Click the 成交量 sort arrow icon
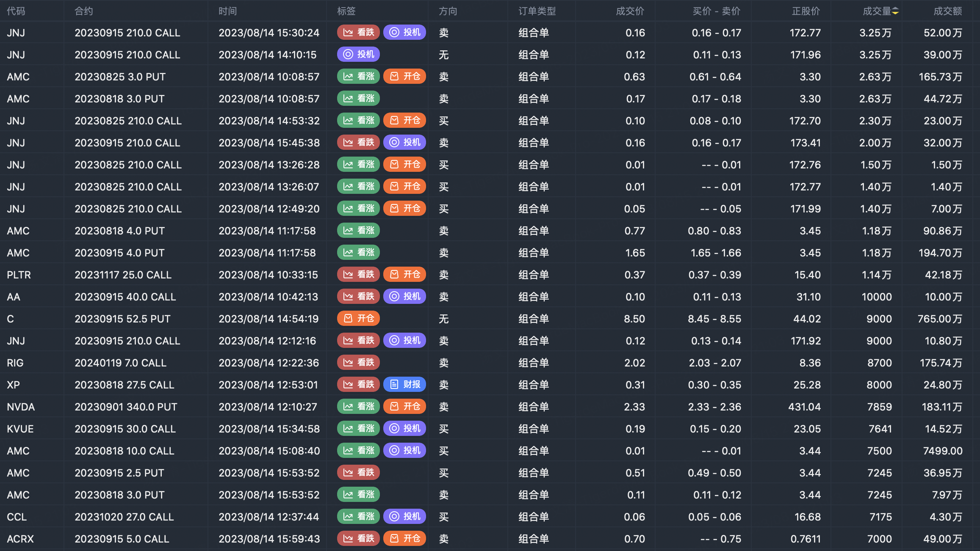The image size is (980, 551). click(895, 11)
